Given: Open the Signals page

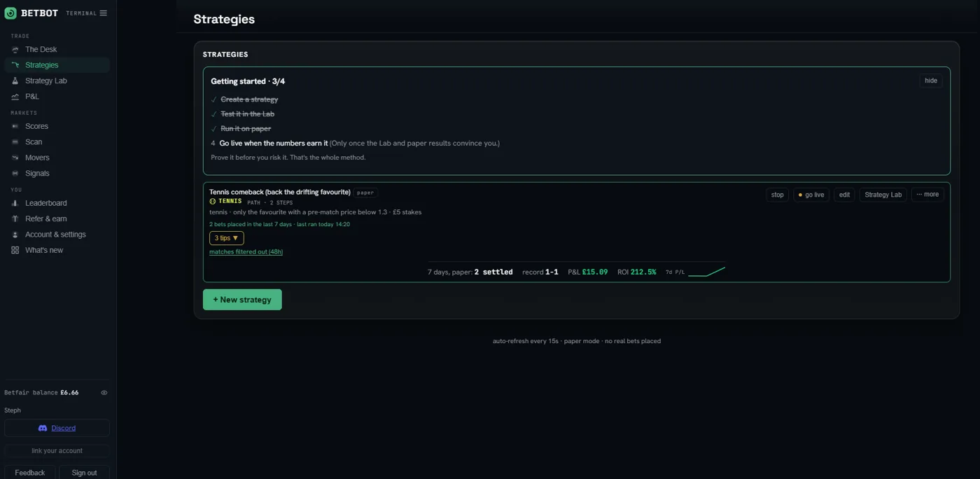Looking at the screenshot, I should [x=57, y=174].
